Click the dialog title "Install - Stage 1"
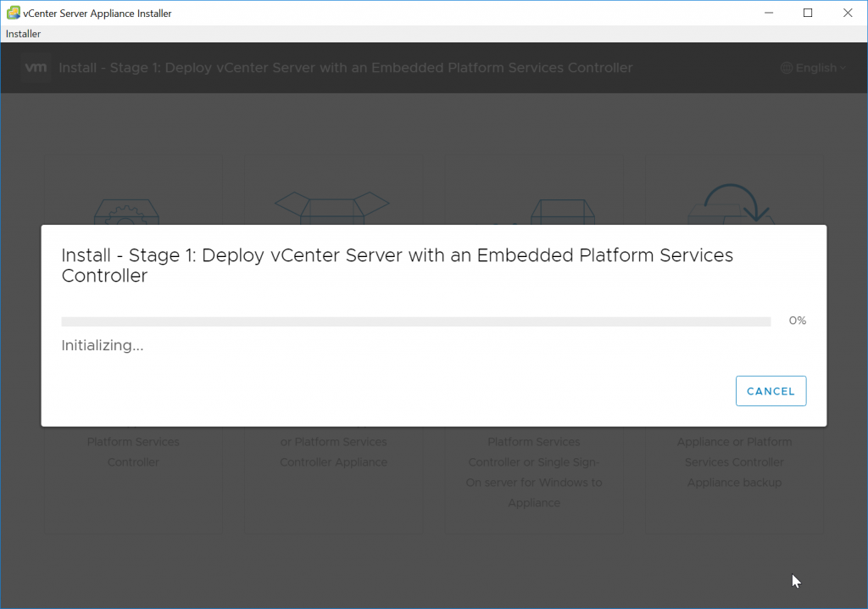Screen dimensions: 868x609 tap(397, 265)
